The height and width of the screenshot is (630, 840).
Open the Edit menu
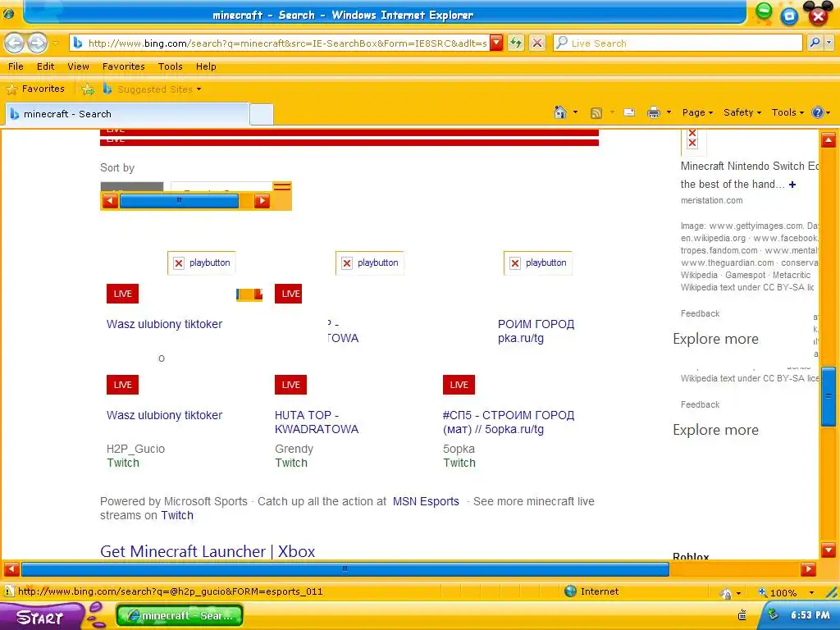46,66
